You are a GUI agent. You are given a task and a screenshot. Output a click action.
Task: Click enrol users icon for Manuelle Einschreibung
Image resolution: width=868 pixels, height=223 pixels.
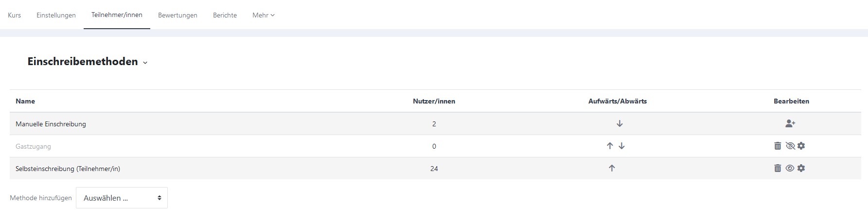790,124
